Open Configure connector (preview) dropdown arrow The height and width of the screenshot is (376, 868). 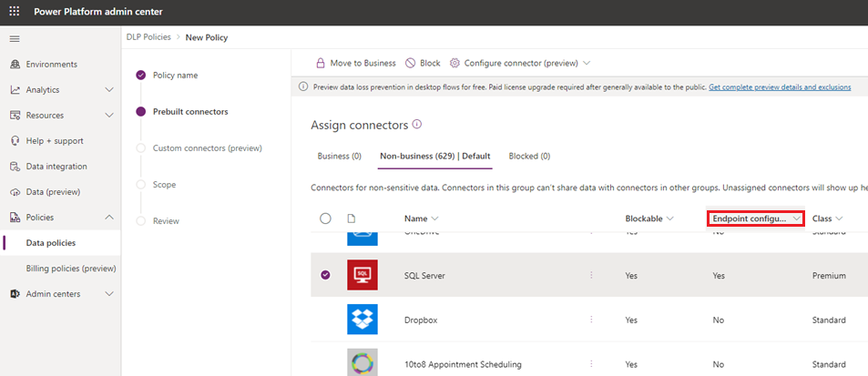587,63
